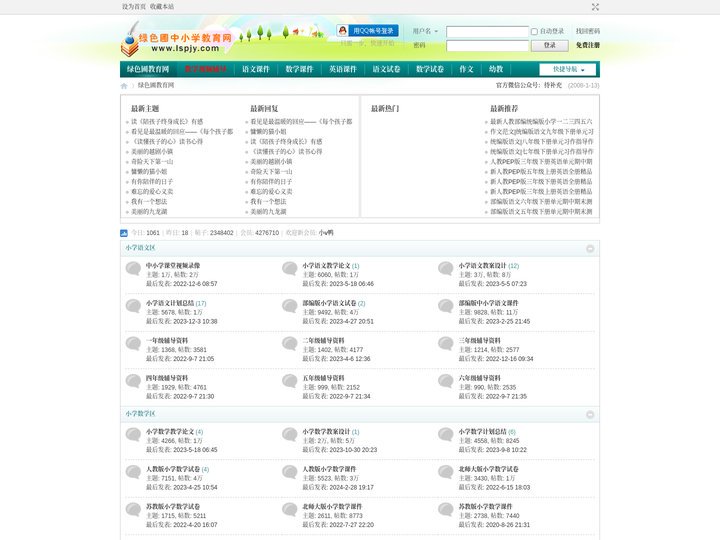Viewport: 720px width, 540px height.
Task: Open the 语文试卷 nav tab
Action: pyautogui.click(x=386, y=69)
